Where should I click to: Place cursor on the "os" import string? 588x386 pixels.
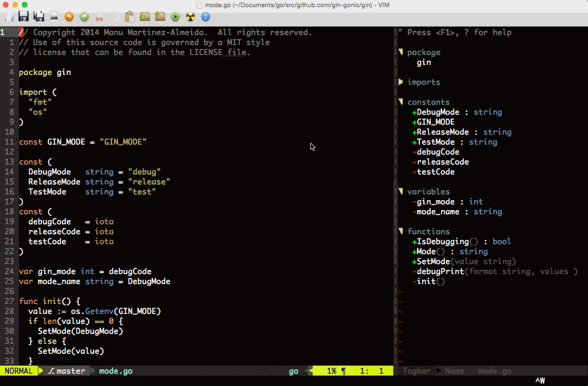pos(38,112)
